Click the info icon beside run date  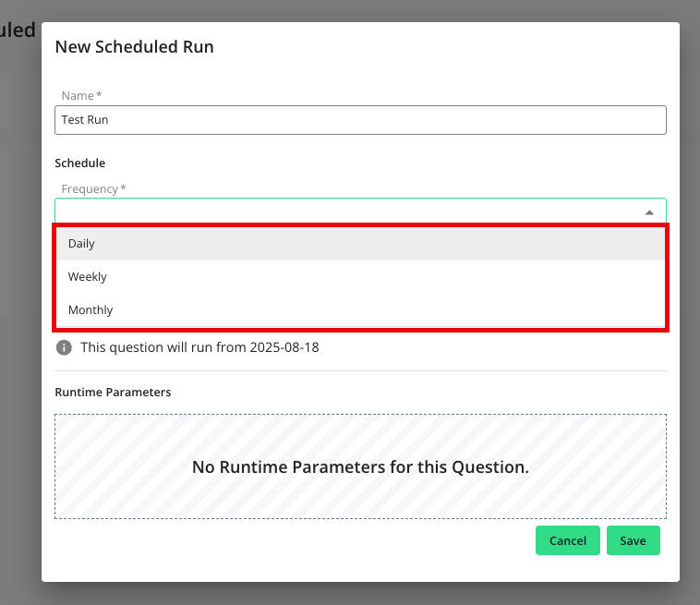click(64, 347)
